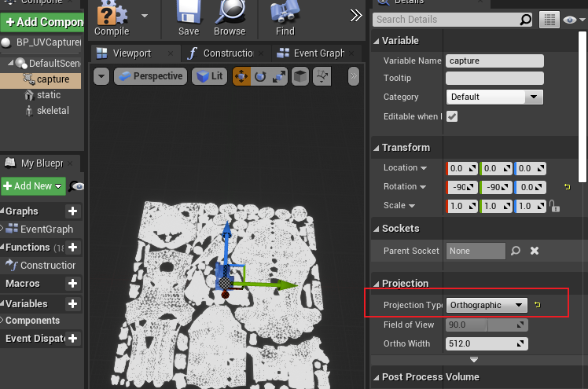Open the Projection Type dropdown
Screen dimensions: 588x389
pos(487,305)
